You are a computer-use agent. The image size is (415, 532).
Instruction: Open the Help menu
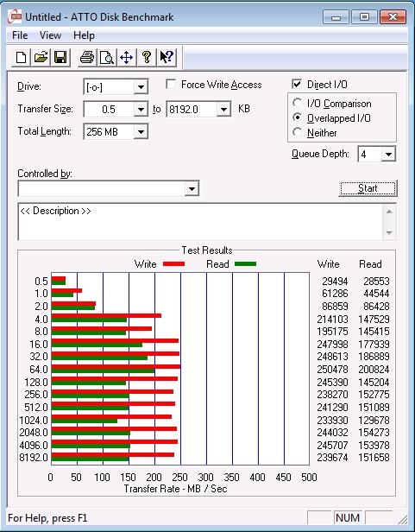[x=84, y=35]
